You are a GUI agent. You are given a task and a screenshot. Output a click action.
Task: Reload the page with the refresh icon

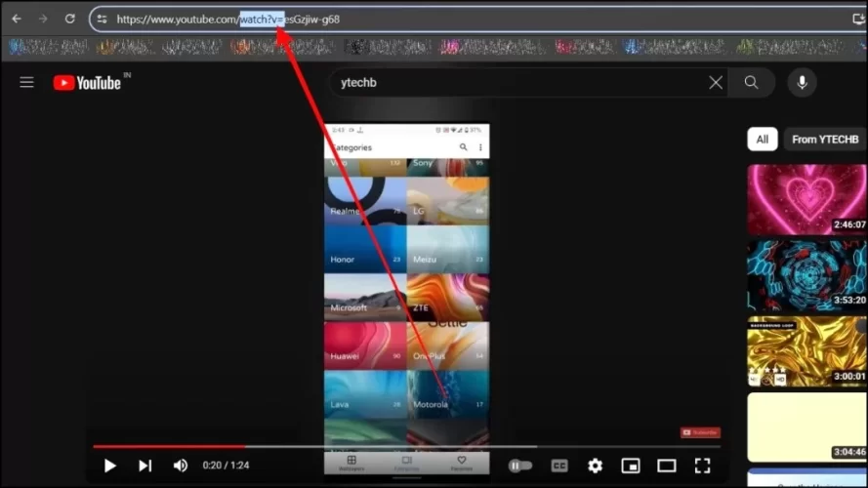point(69,19)
